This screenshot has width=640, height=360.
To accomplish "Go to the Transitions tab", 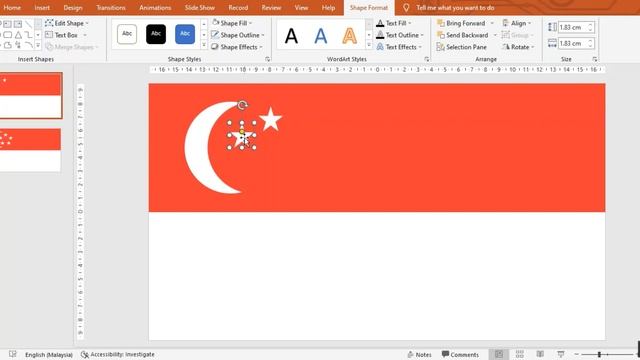I will pyautogui.click(x=111, y=8).
